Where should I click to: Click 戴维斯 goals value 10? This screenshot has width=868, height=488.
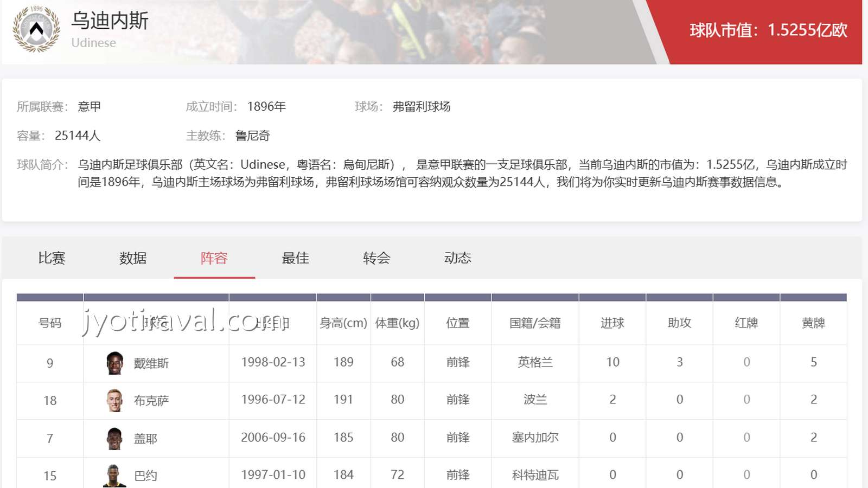612,362
